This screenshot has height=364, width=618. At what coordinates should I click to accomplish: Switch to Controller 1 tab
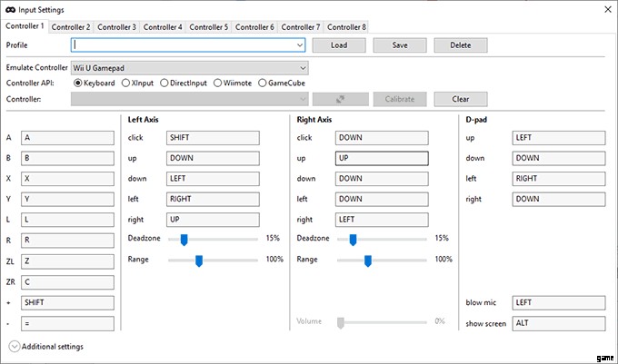click(x=25, y=26)
